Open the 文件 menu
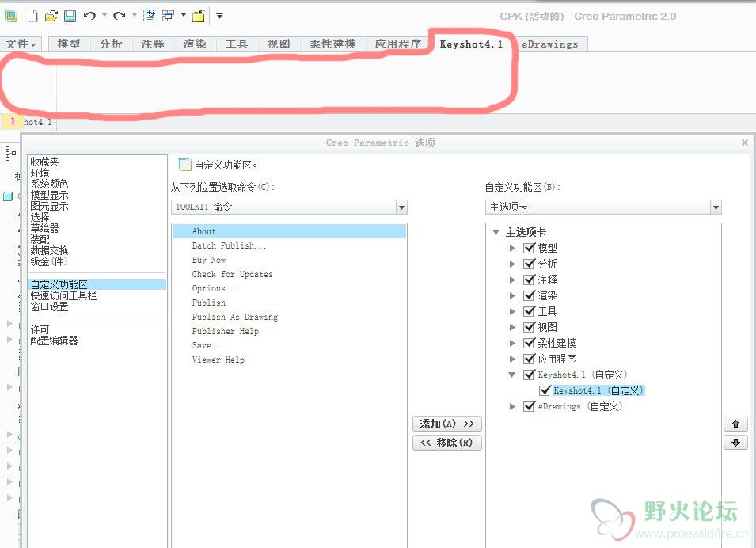 pos(21,44)
